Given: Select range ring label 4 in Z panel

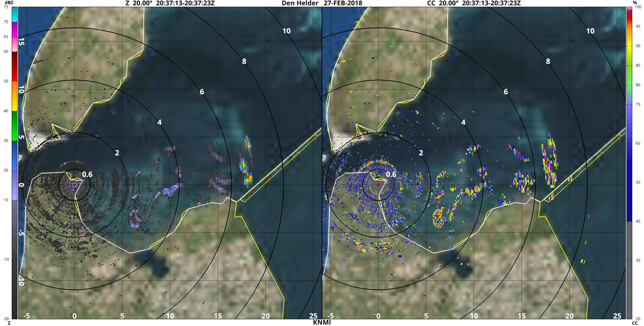Looking at the screenshot, I should click(159, 122).
